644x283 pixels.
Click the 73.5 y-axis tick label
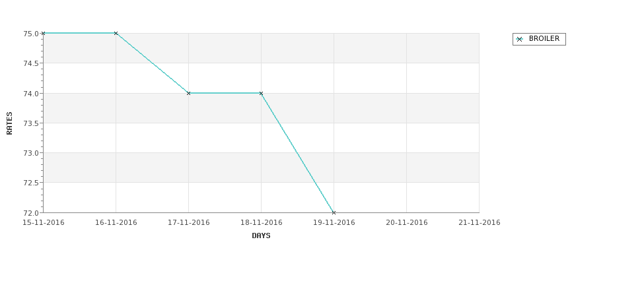[31, 123]
